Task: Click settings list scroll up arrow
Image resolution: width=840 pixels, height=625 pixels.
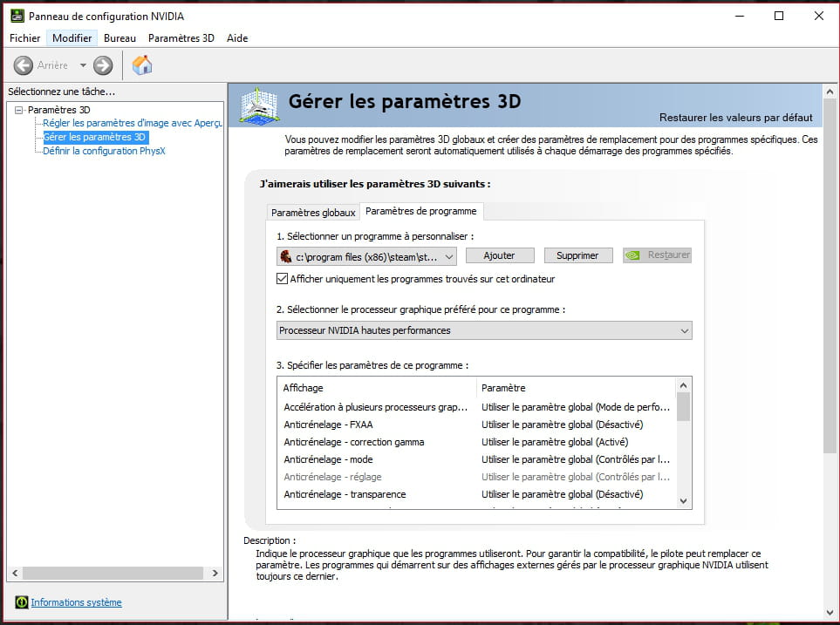Action: (x=683, y=385)
